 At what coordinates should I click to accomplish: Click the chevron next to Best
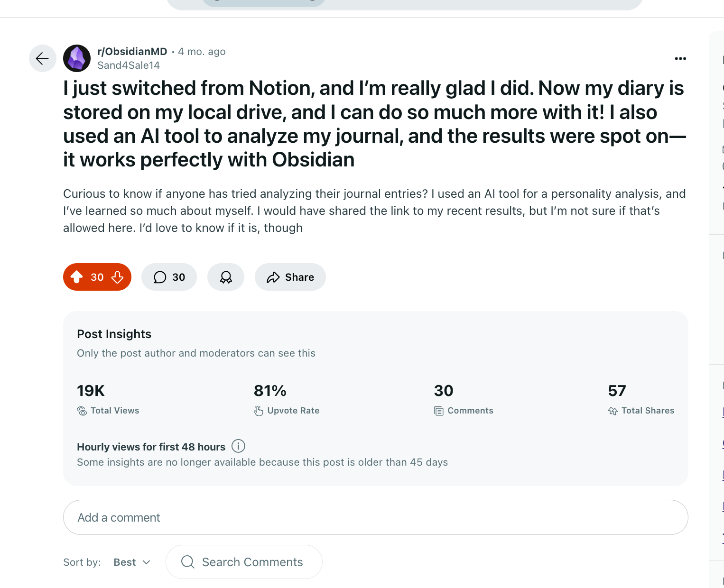coord(147,562)
